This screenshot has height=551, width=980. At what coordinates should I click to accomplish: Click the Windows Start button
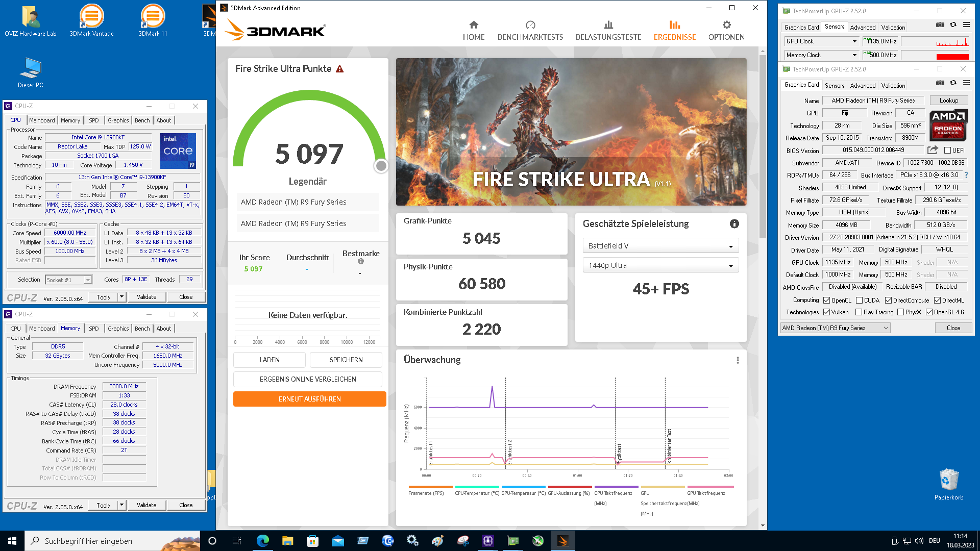[x=12, y=541]
